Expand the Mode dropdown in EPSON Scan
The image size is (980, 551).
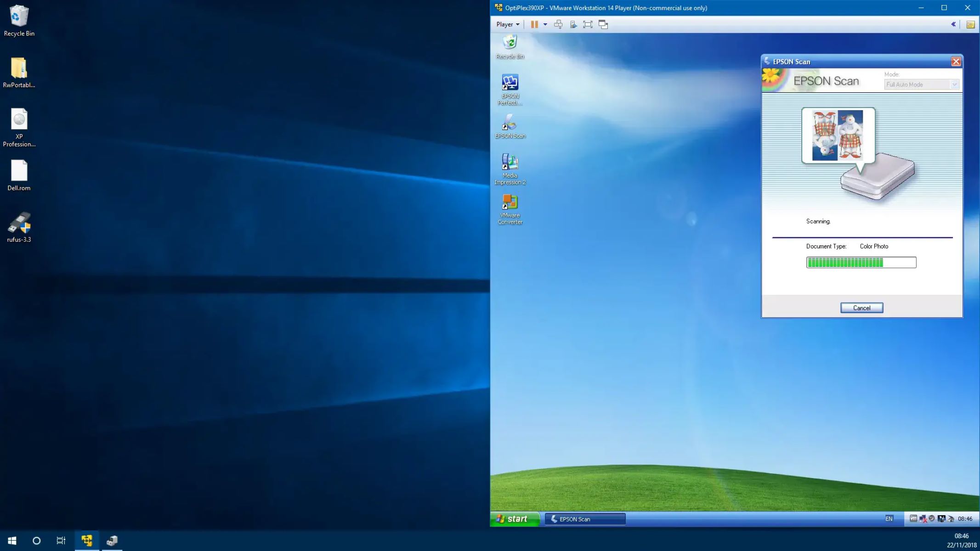(x=954, y=84)
